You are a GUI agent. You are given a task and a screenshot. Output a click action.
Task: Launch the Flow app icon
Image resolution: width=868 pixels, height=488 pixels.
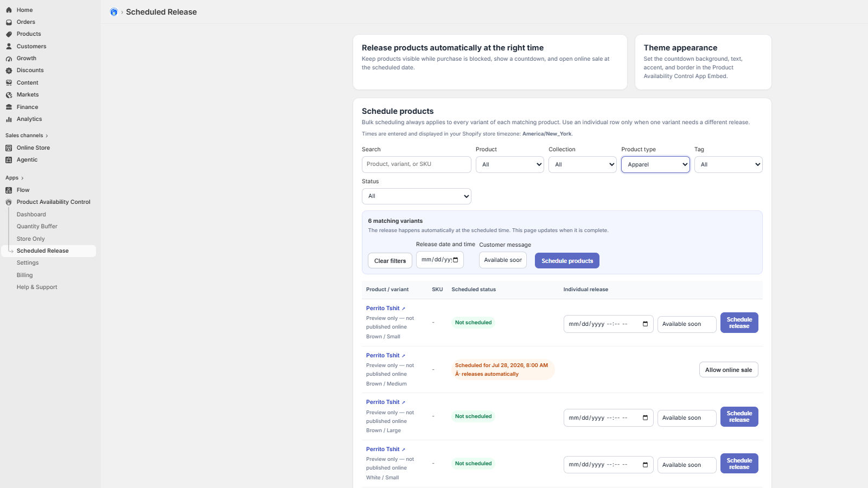(9, 190)
